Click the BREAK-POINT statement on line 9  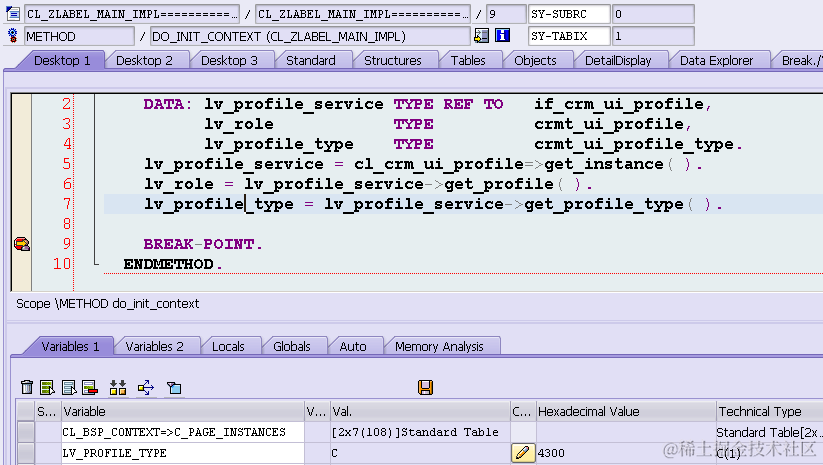pyautogui.click(x=203, y=244)
